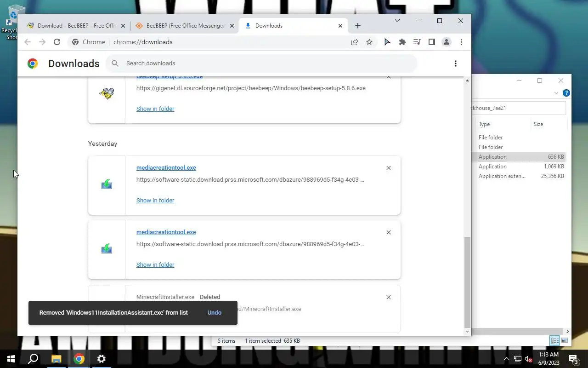The image size is (588, 368).
Task: Click Undo in the removal toast
Action: click(x=215, y=313)
